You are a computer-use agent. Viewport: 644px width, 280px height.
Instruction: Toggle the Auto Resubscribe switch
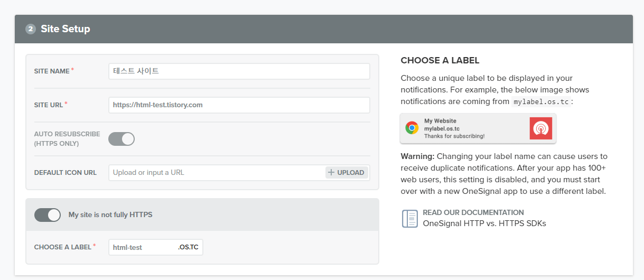point(122,139)
